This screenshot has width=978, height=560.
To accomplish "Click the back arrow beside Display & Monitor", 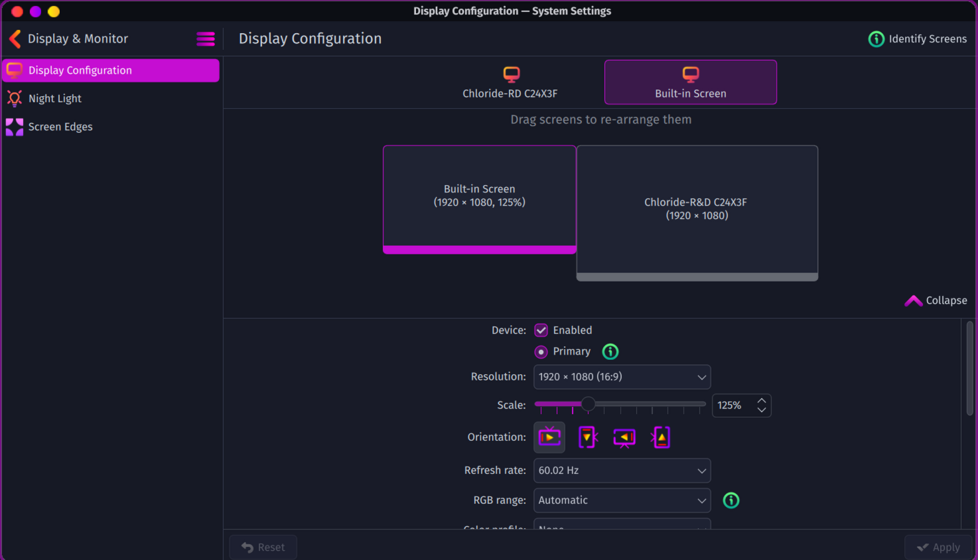I will 15,39.
